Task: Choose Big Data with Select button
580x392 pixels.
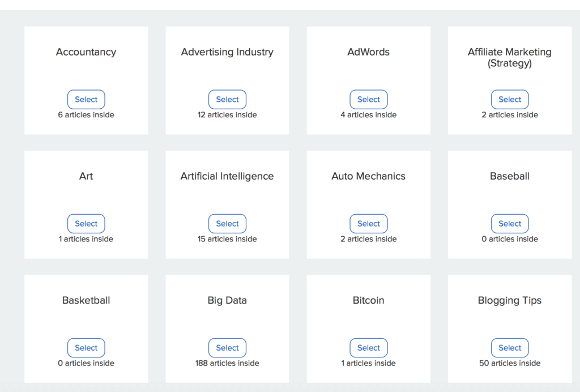Action: coord(227,348)
